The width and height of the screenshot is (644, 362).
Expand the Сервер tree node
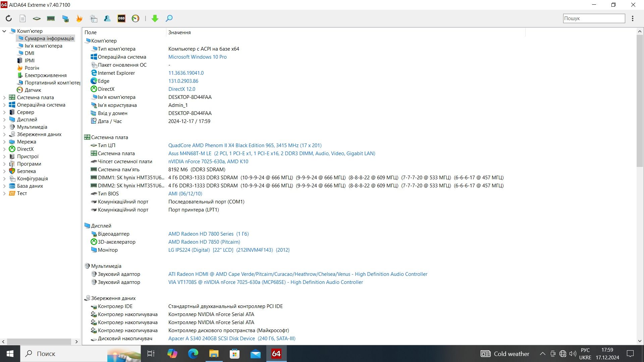click(4, 112)
